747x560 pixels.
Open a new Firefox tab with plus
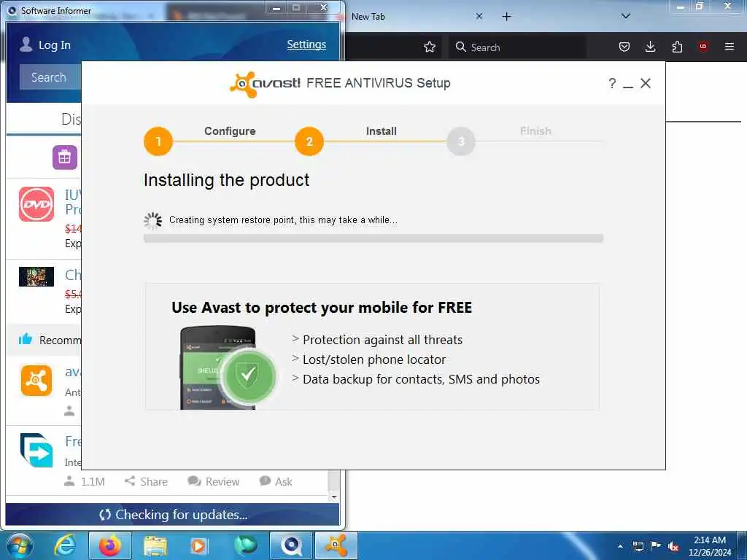(507, 17)
